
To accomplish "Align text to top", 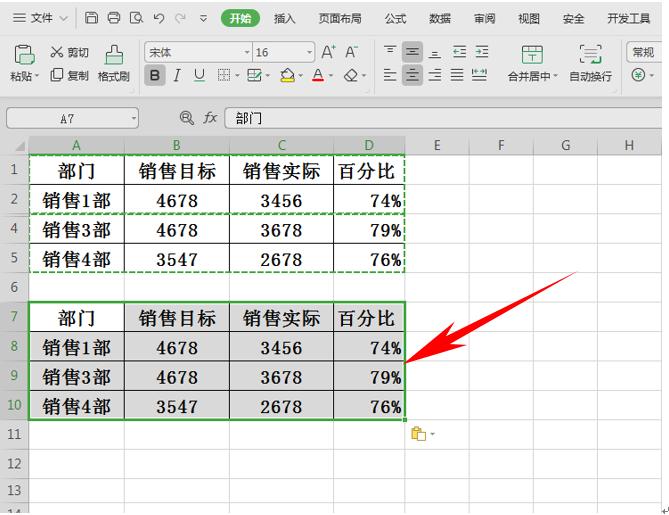I will pyautogui.click(x=390, y=52).
